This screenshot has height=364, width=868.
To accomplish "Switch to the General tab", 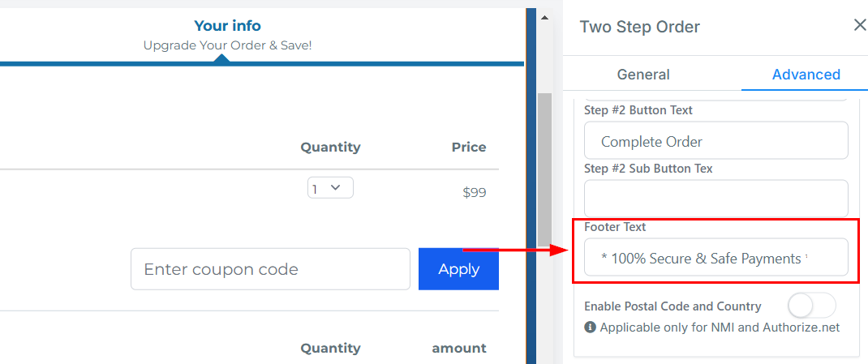I will point(643,75).
